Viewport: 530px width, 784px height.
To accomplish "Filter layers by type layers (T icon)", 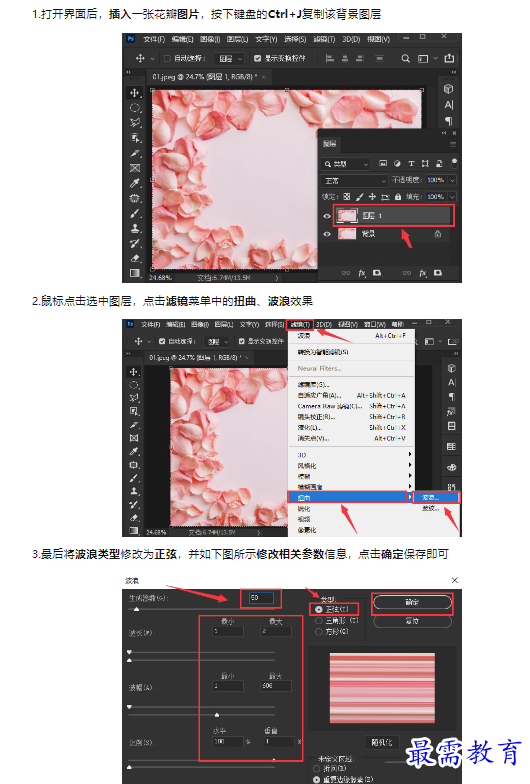I will pos(411,164).
